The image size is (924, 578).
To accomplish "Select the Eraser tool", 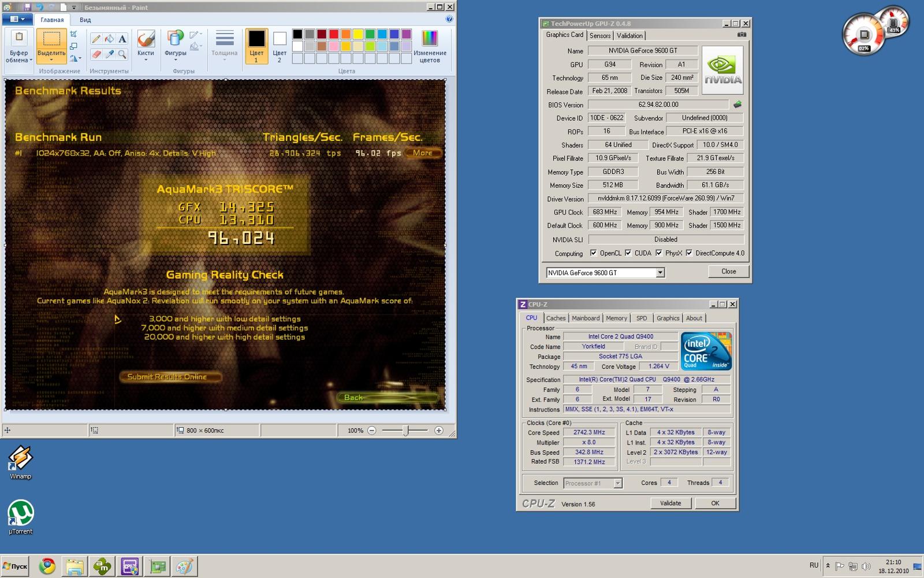I will coord(96,54).
